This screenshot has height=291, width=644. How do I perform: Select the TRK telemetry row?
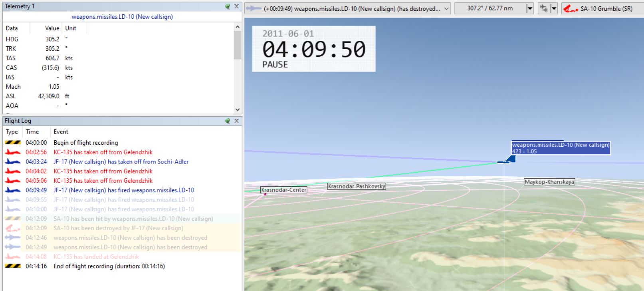[x=119, y=49]
